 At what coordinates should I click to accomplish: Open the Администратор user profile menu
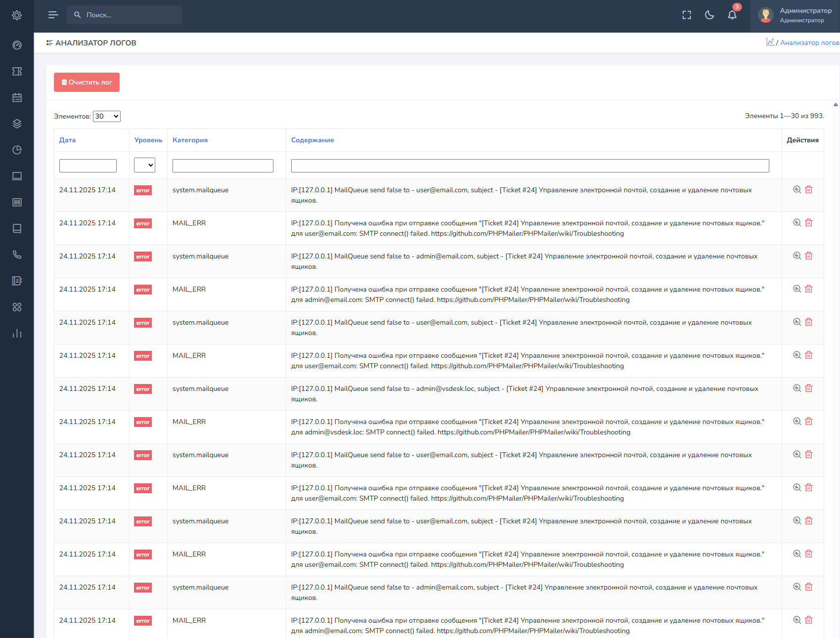tap(795, 15)
